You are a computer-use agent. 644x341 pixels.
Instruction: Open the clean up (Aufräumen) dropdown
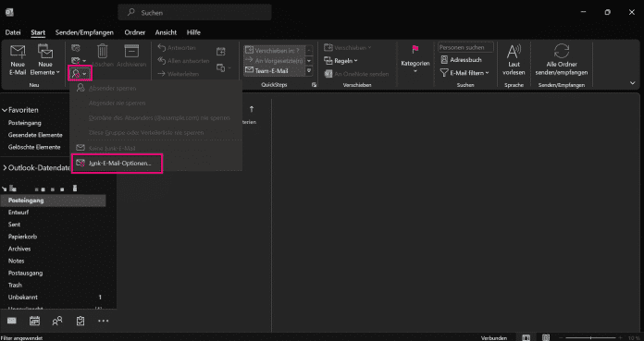point(79,61)
